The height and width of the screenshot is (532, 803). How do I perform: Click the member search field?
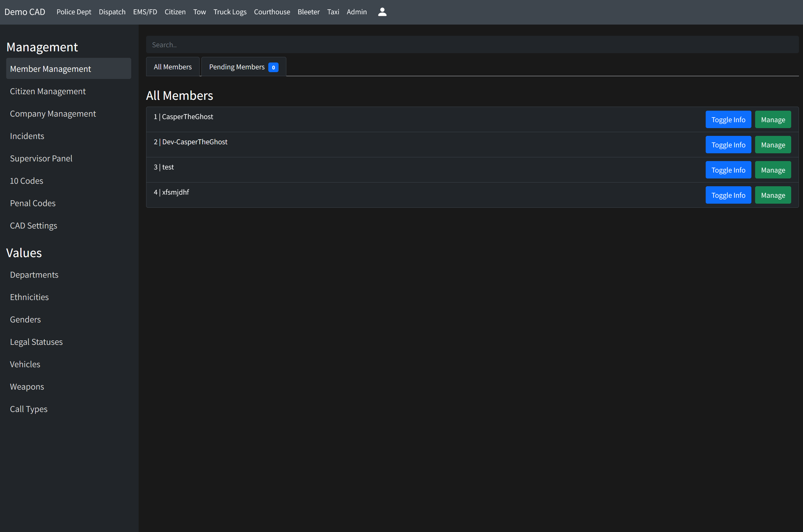point(472,45)
